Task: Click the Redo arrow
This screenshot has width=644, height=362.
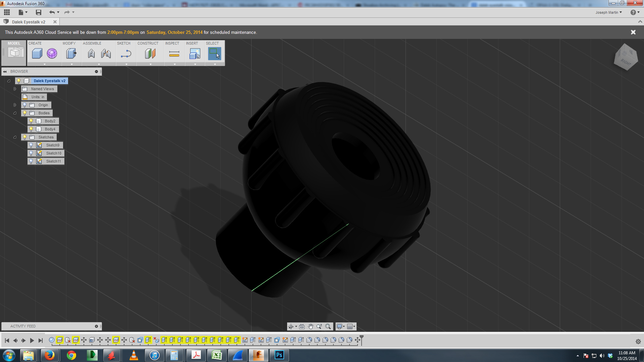Action: 67,12
